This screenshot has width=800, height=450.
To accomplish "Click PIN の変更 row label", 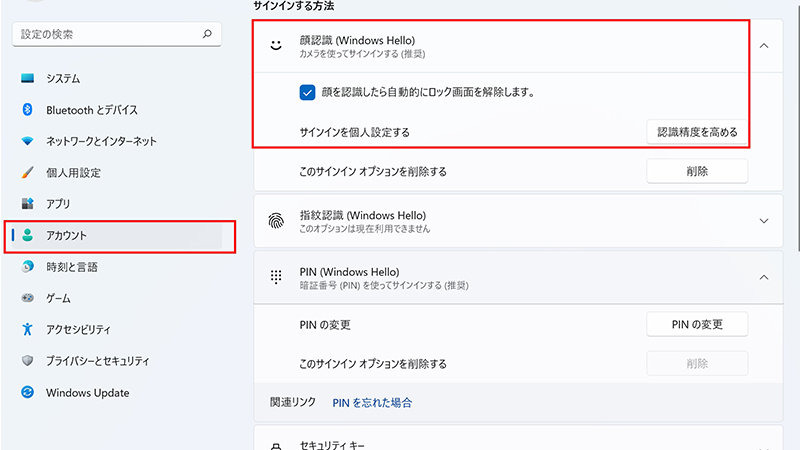I will (325, 324).
